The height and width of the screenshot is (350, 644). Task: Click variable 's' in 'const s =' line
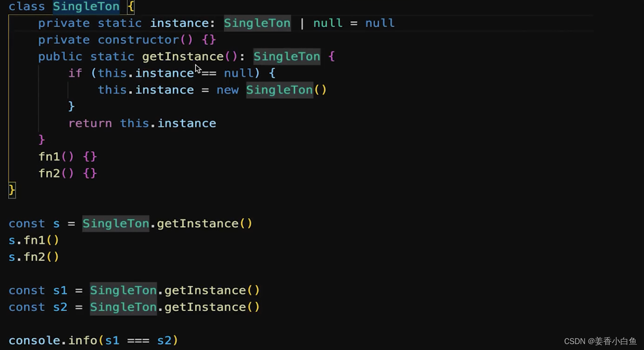point(56,224)
